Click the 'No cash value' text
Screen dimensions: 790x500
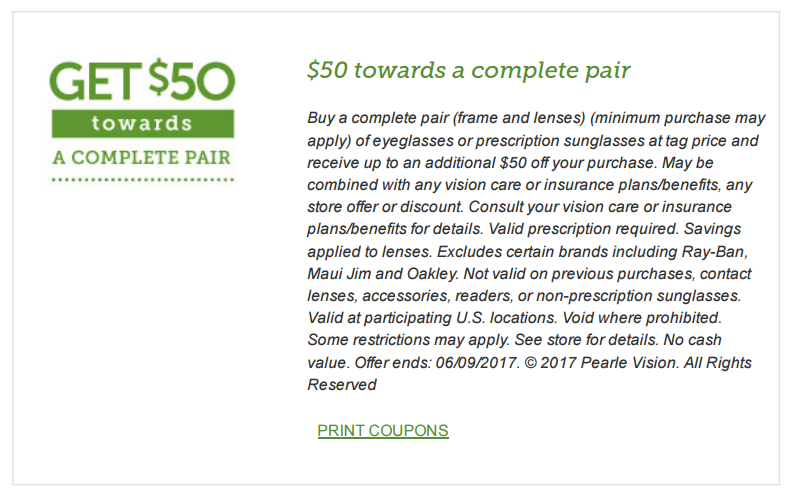pos(514,351)
